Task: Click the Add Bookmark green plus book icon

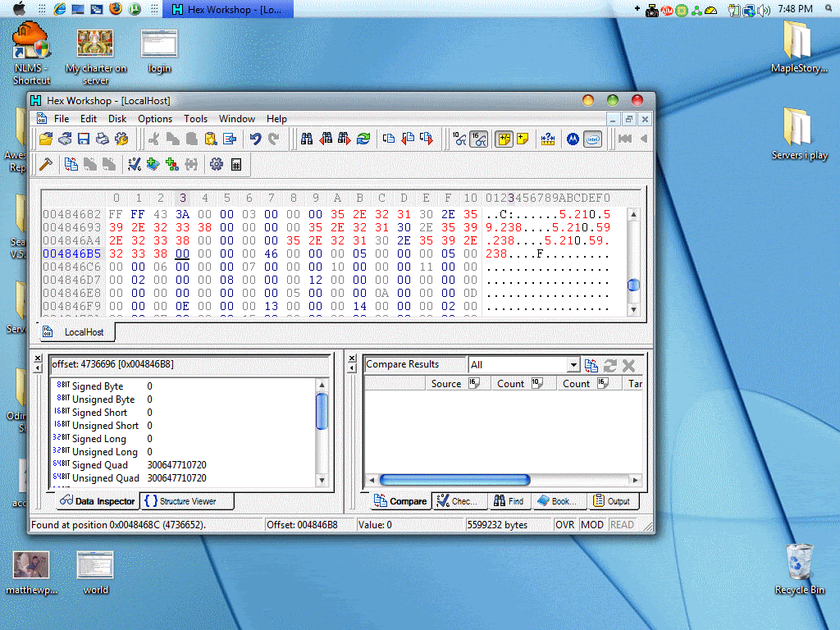Action: coord(153,164)
